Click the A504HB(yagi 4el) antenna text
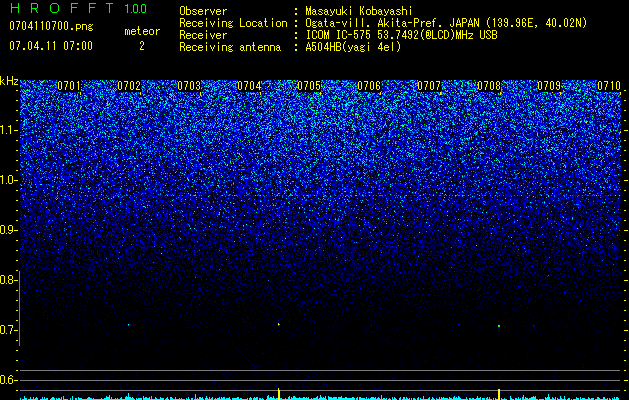This screenshot has width=629, height=400. pos(353,47)
